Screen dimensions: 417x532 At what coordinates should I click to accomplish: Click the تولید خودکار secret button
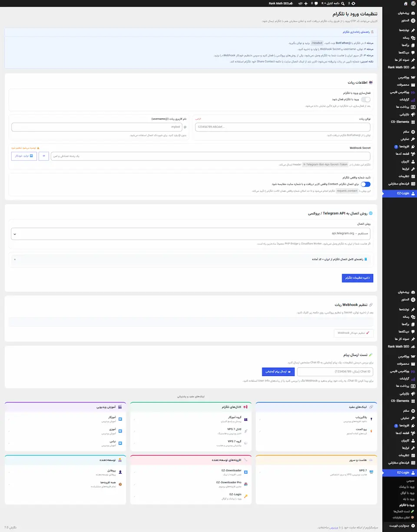[x=24, y=156]
